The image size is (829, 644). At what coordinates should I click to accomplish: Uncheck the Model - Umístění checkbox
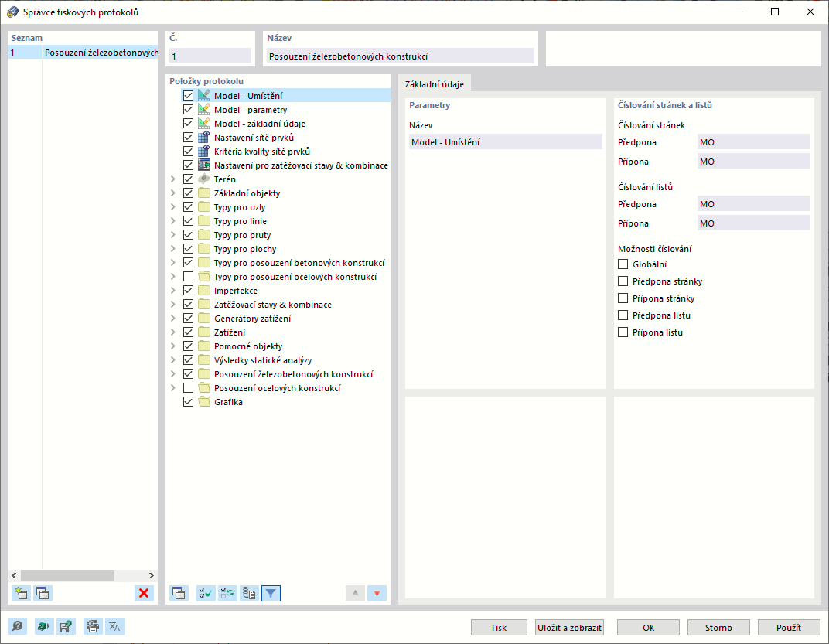[188, 96]
